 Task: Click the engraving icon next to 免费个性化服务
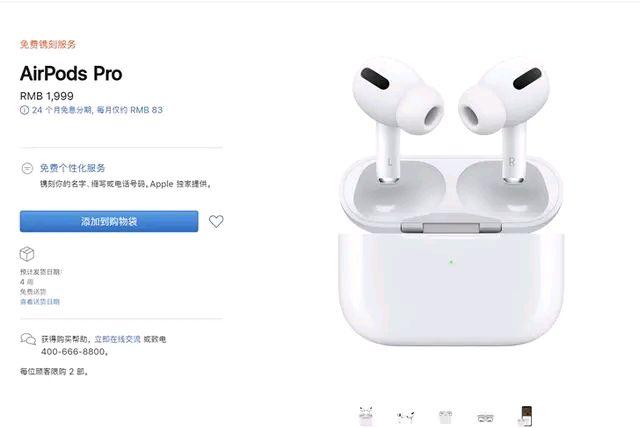(x=27, y=168)
